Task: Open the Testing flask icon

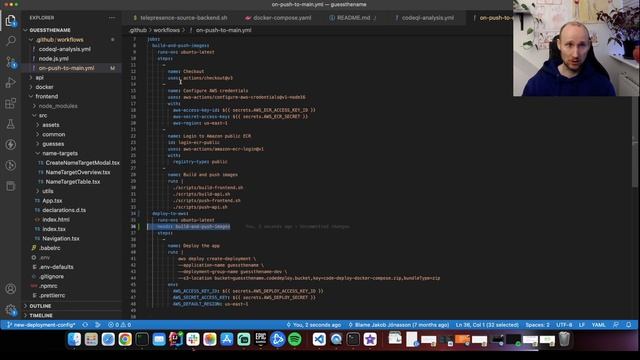Action: pos(11,124)
